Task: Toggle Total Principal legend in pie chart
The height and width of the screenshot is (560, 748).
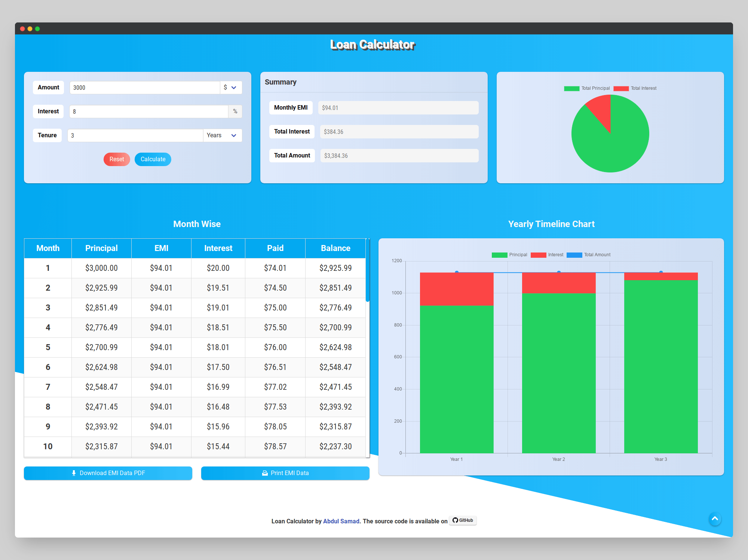Action: tap(587, 88)
